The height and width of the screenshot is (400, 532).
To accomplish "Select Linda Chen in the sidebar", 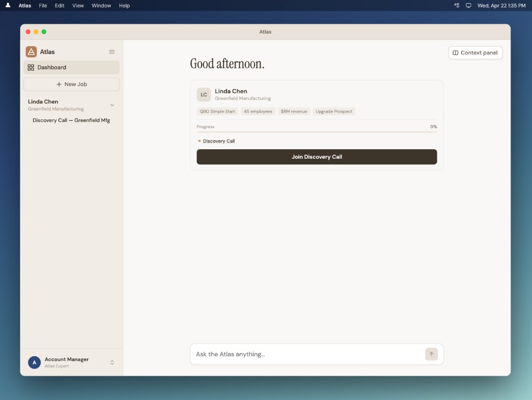I will click(x=43, y=101).
